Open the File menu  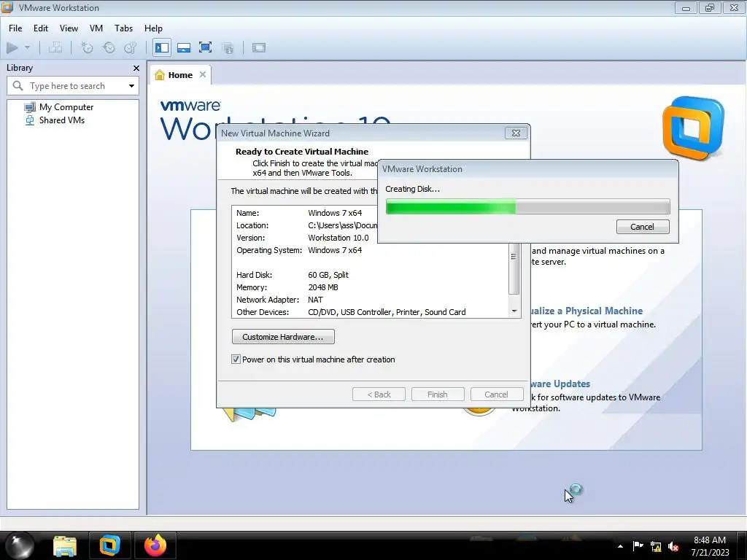pos(15,28)
